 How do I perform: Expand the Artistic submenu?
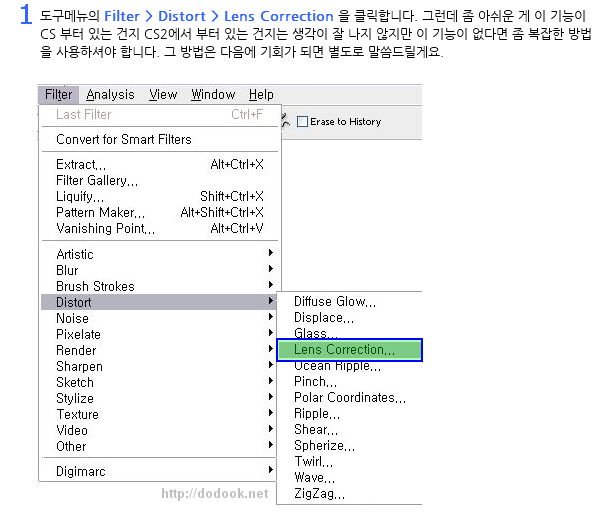coord(159,254)
